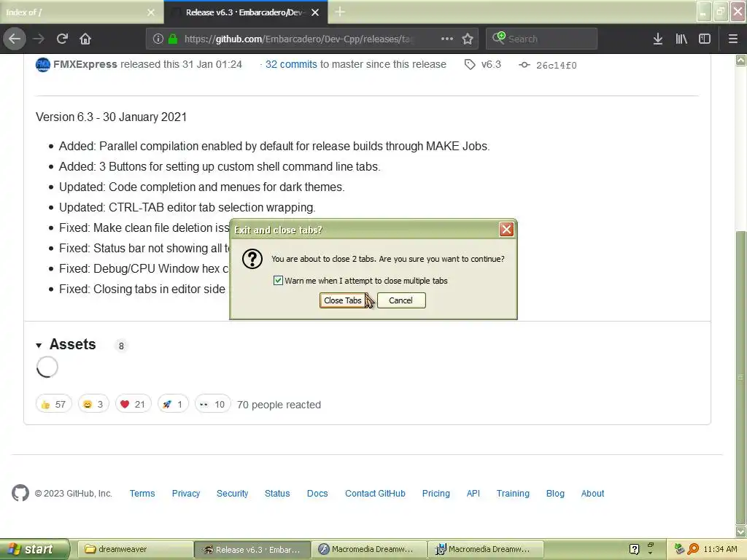The width and height of the screenshot is (747, 560).
Task: Click the taskbar clock 11:34 AM
Action: tap(720, 549)
